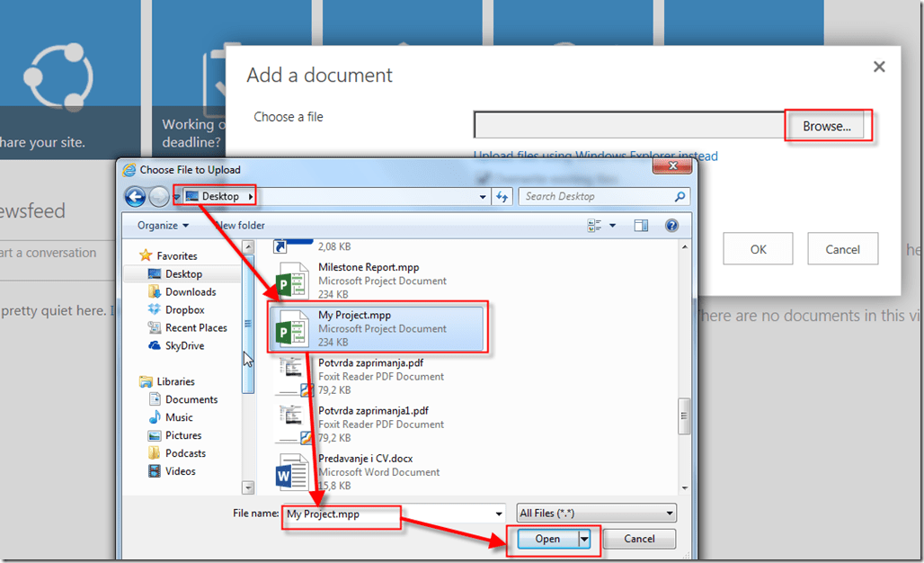Open Dropbox in Favorites sidebar
Image resolution: width=924 pixels, height=563 pixels.
pos(184,310)
